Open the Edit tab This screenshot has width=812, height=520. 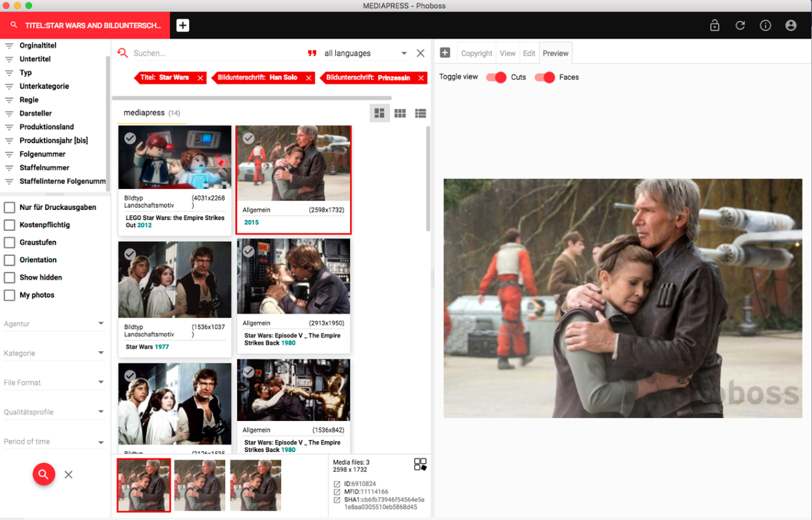529,53
